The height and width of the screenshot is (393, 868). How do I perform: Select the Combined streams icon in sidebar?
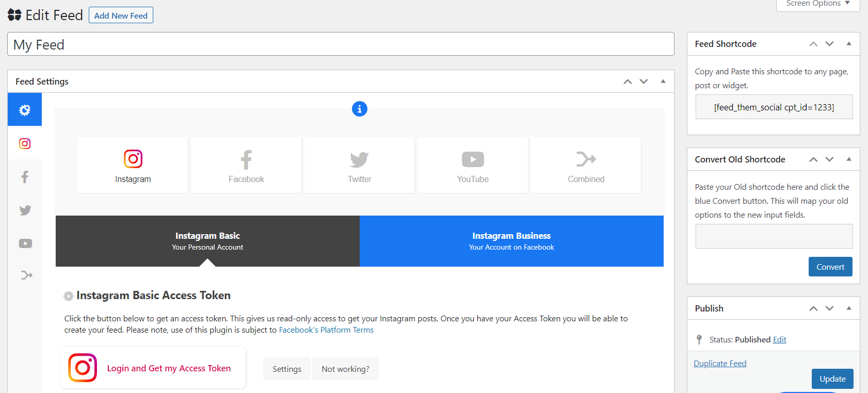(x=26, y=275)
